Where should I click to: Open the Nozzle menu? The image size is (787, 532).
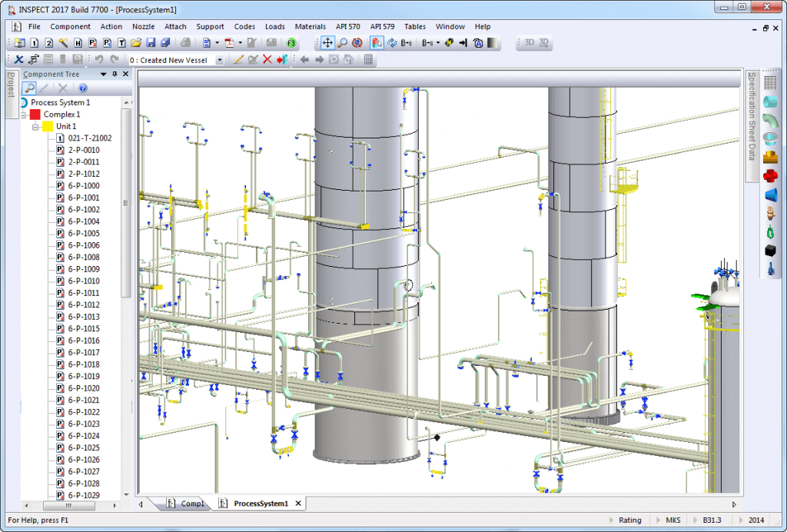tap(143, 26)
